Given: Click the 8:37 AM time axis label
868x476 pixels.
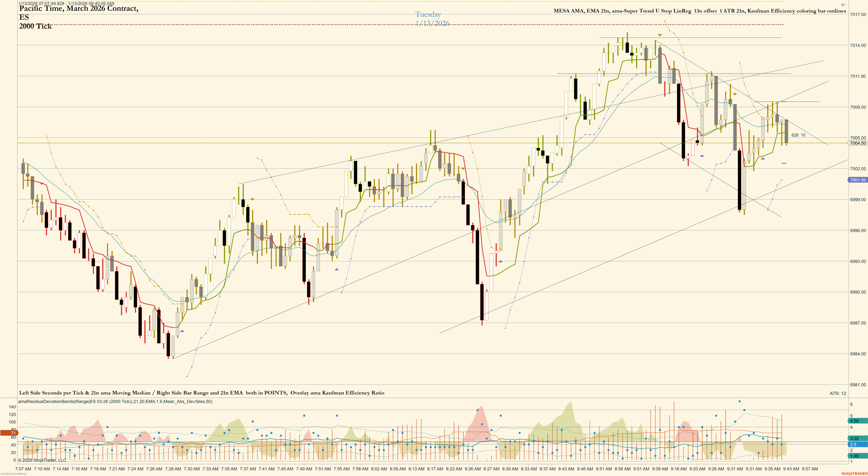Looking at the screenshot, I should click(548, 469).
